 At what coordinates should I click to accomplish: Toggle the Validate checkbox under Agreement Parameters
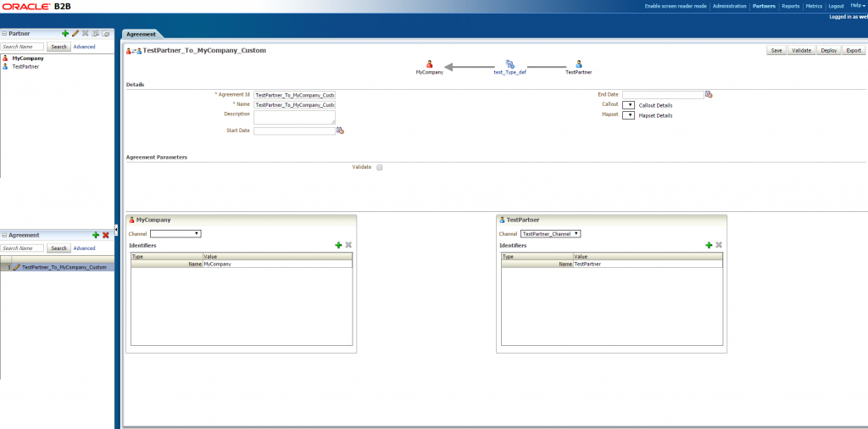380,167
